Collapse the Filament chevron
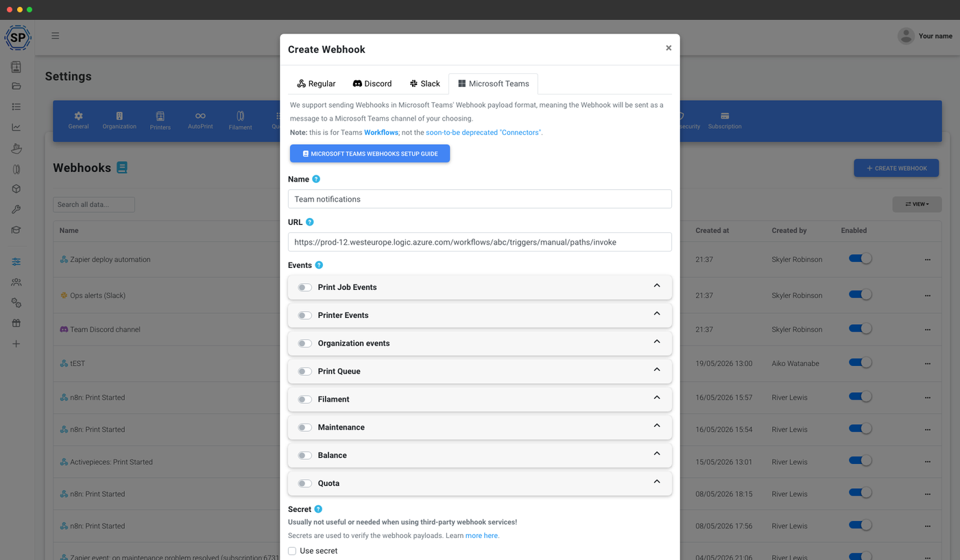The image size is (960, 560). [x=657, y=398]
